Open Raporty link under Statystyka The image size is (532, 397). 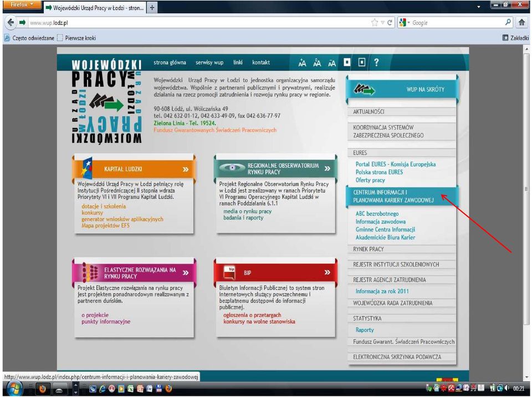[x=365, y=330]
